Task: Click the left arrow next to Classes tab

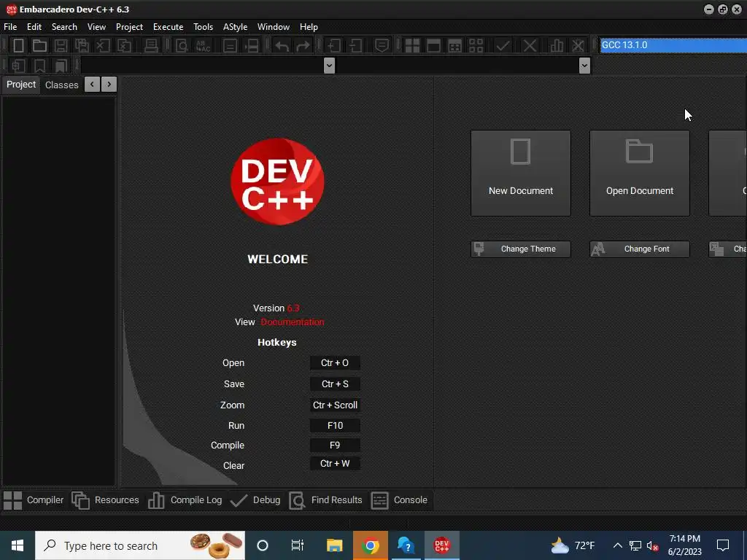Action: click(92, 85)
